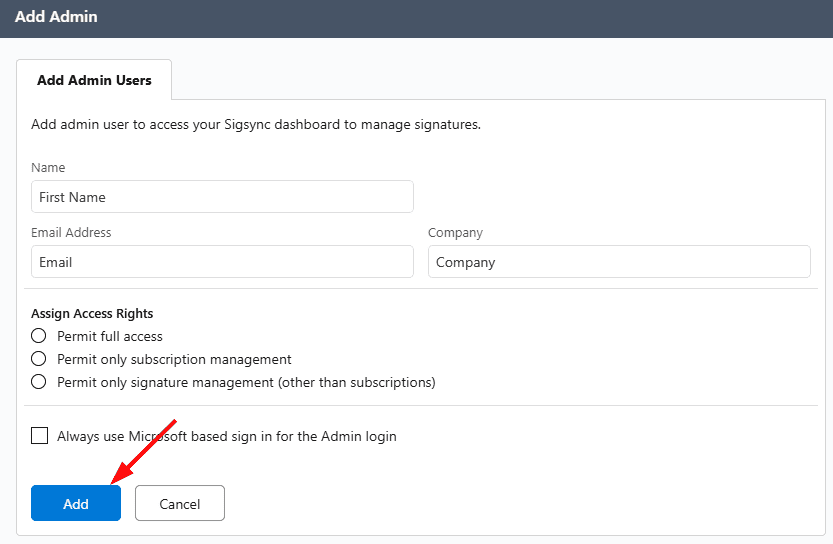Click into the Email address field

tap(222, 262)
